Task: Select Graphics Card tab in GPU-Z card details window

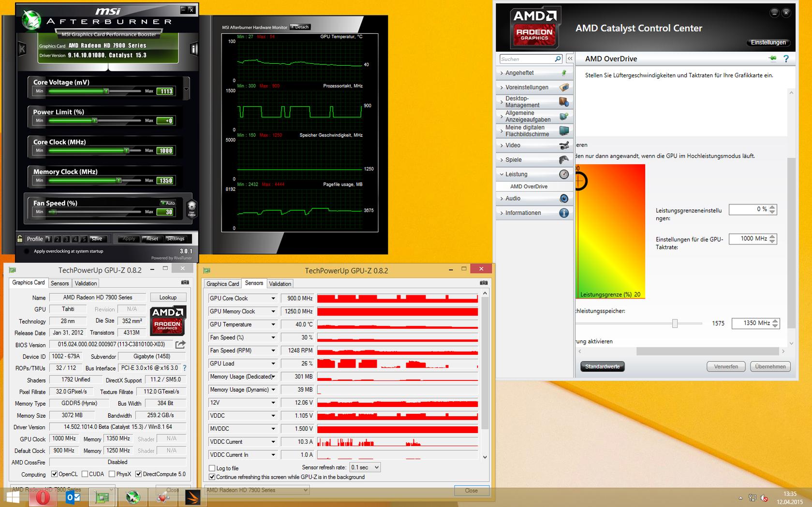Action: (28, 283)
